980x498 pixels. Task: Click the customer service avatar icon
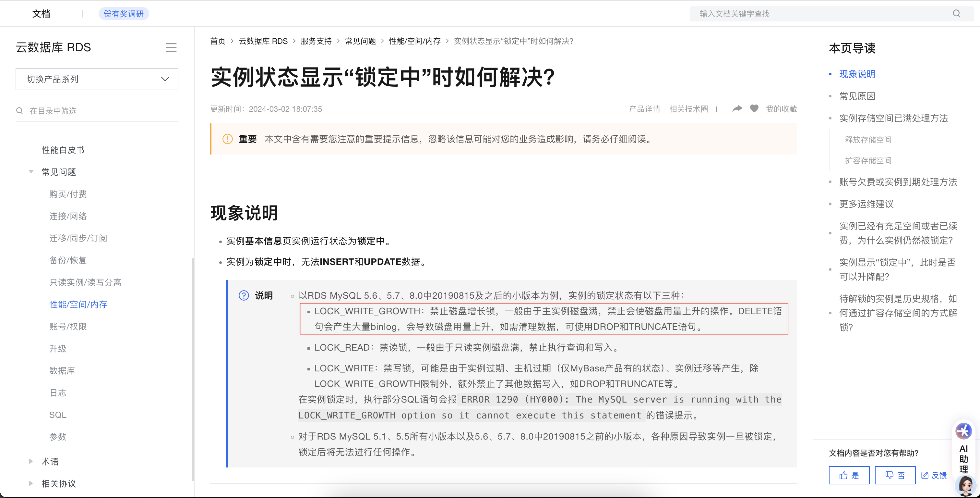click(x=965, y=485)
